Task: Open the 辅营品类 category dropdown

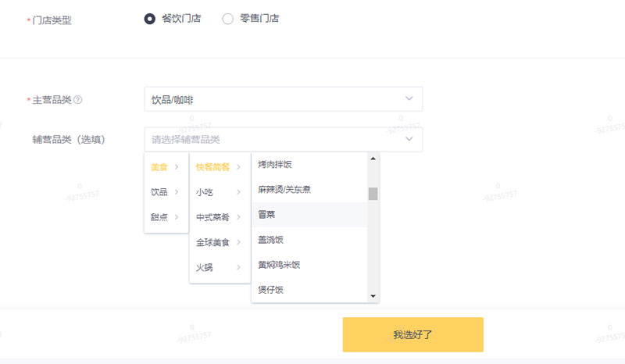Action: (x=284, y=140)
